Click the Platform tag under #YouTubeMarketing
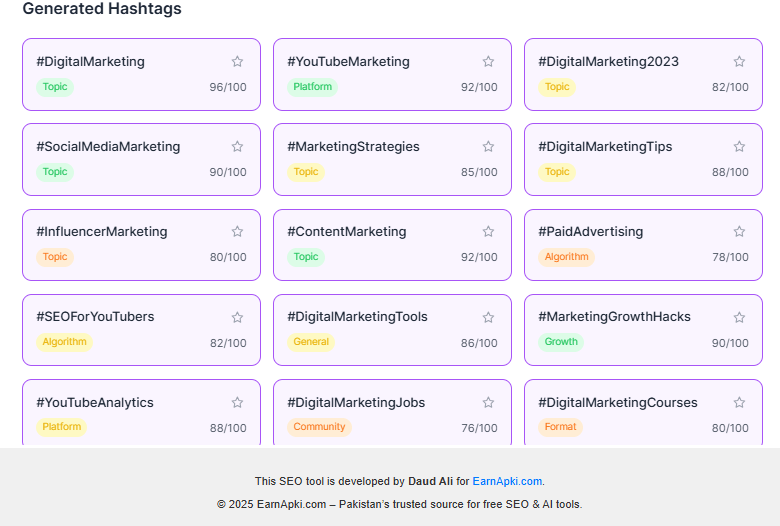Image resolution: width=780 pixels, height=526 pixels. pyautogui.click(x=312, y=87)
